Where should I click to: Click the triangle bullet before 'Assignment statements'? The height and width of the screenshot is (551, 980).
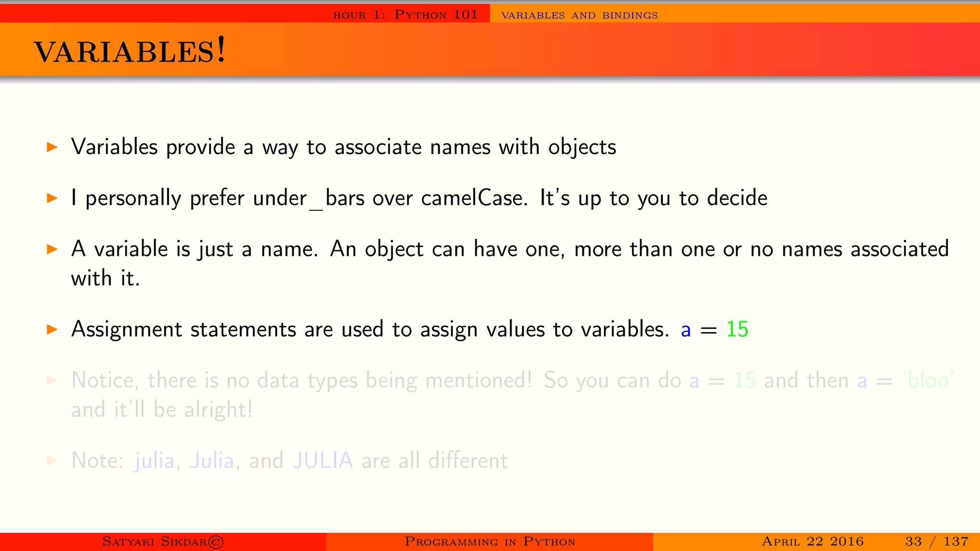[x=52, y=329]
